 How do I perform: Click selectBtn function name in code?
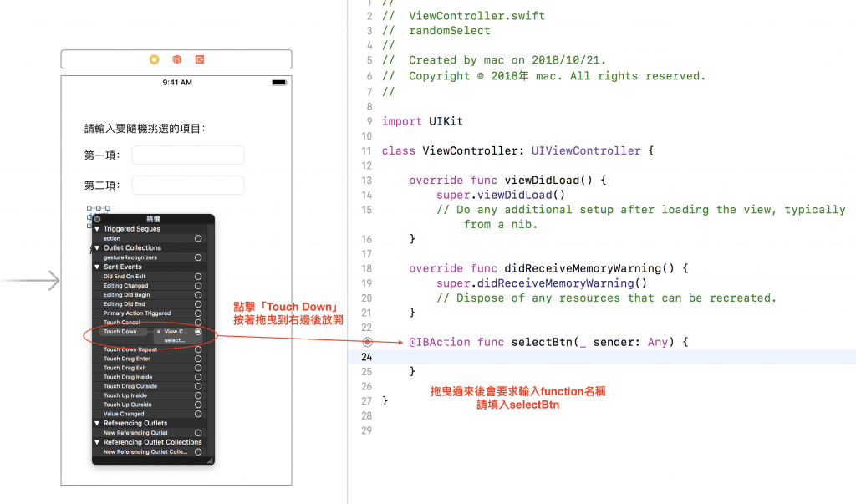(542, 343)
